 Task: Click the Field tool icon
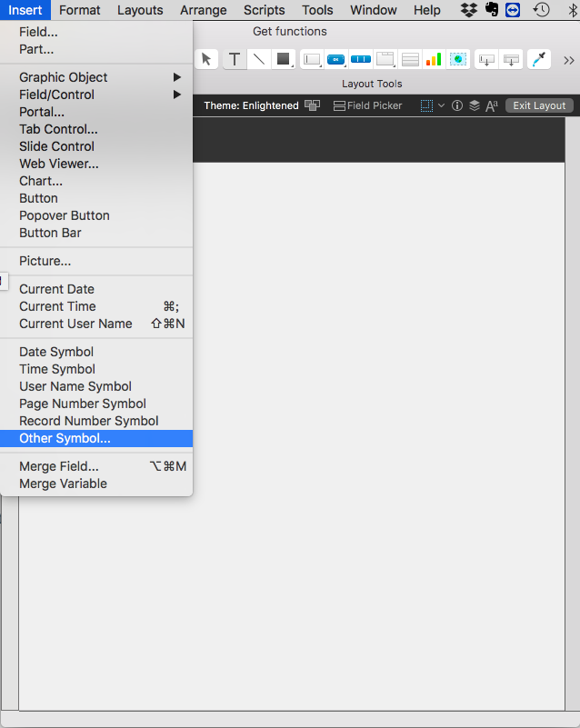[486, 59]
